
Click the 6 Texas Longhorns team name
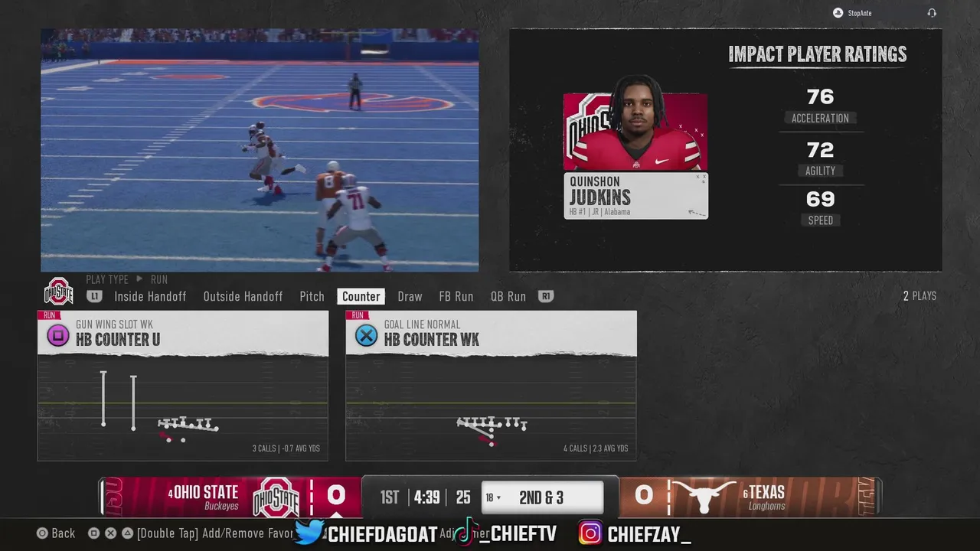pos(764,497)
